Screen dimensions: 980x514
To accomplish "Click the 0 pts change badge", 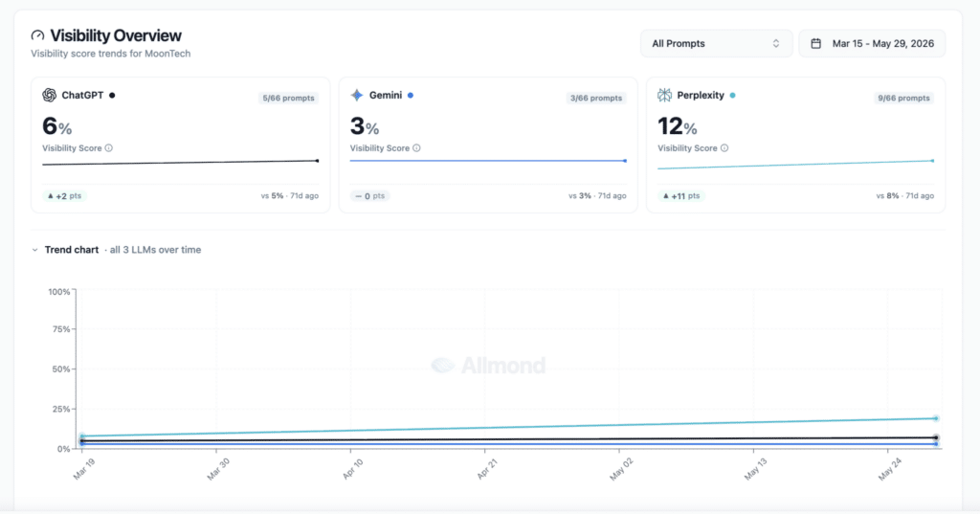I will tap(370, 195).
